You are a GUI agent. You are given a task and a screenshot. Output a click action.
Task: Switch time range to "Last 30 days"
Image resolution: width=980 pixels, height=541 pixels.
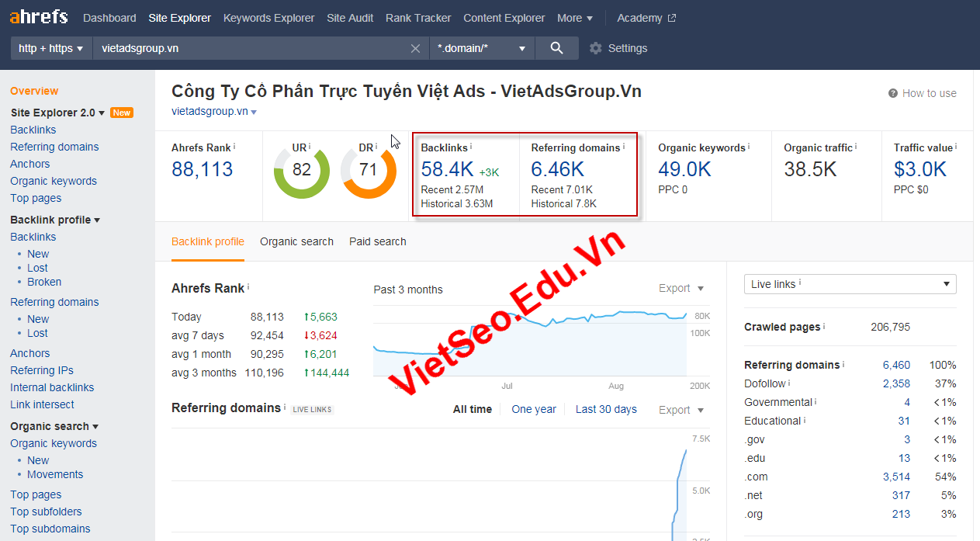pyautogui.click(x=606, y=409)
